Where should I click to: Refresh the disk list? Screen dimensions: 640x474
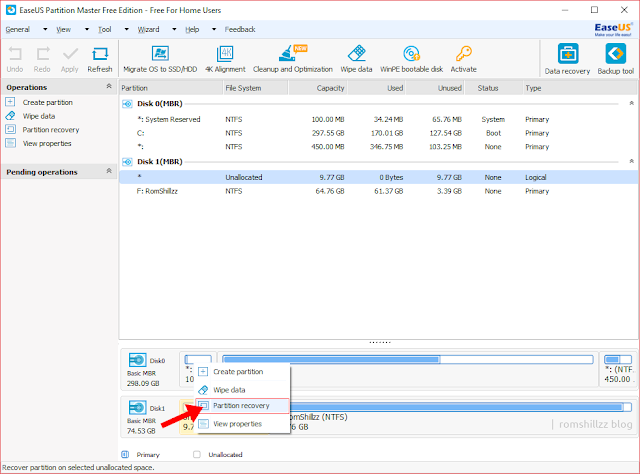tap(100, 59)
